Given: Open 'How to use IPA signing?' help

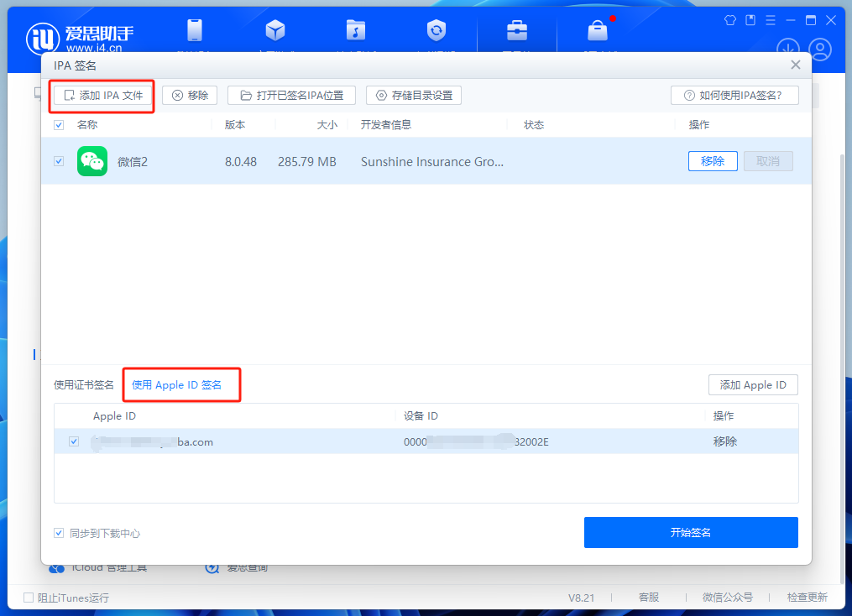Looking at the screenshot, I should (734, 96).
